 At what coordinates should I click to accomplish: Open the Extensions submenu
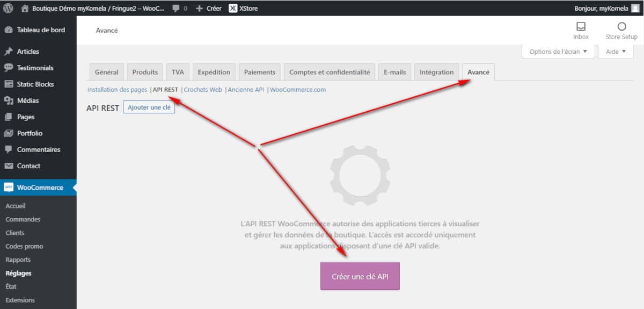pos(20,300)
